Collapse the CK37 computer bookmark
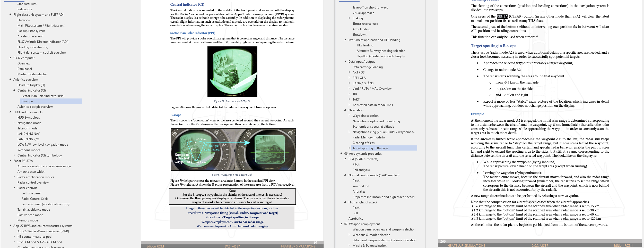Screen dimensions: 644x248 click(10, 58)
